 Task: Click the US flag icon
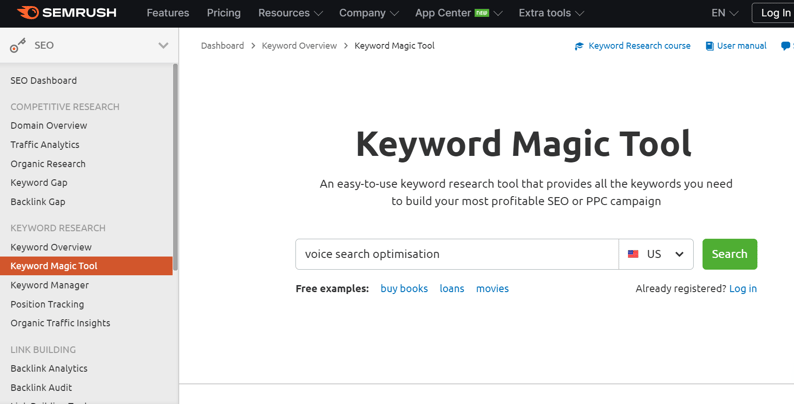coord(633,254)
